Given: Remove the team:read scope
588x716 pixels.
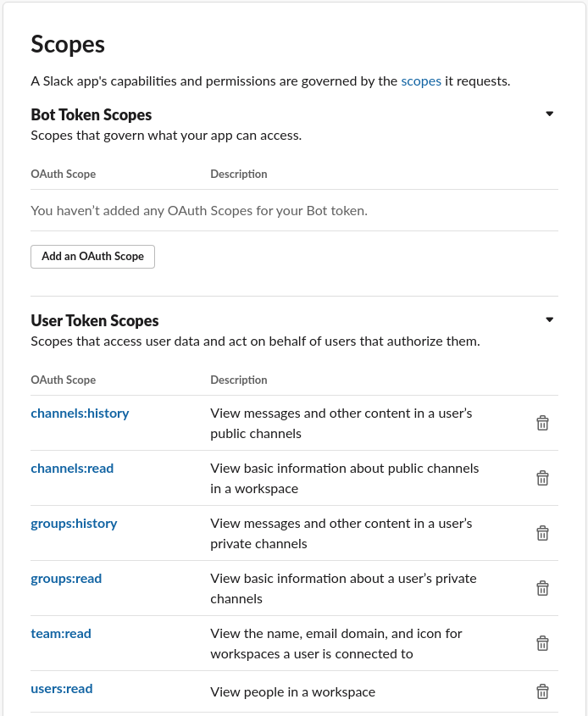Looking at the screenshot, I should point(543,643).
